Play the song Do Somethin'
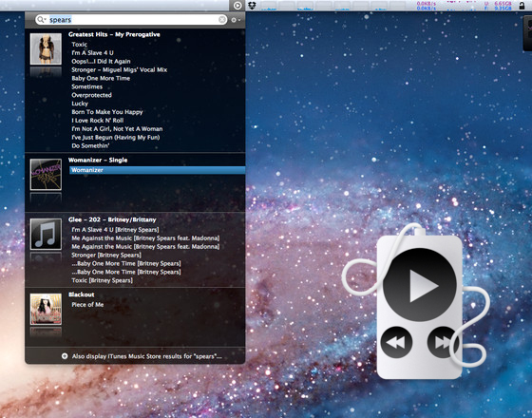Viewport: 532px width, 418px height. click(90, 146)
